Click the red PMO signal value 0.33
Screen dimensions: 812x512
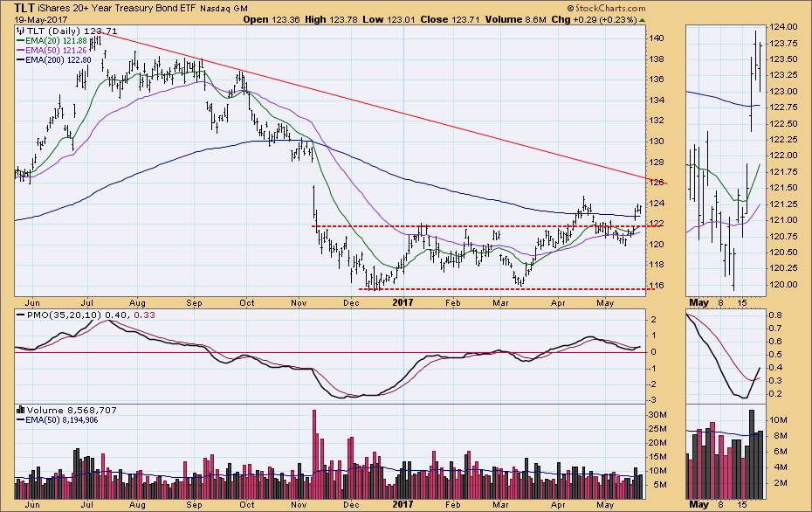pyautogui.click(x=144, y=315)
